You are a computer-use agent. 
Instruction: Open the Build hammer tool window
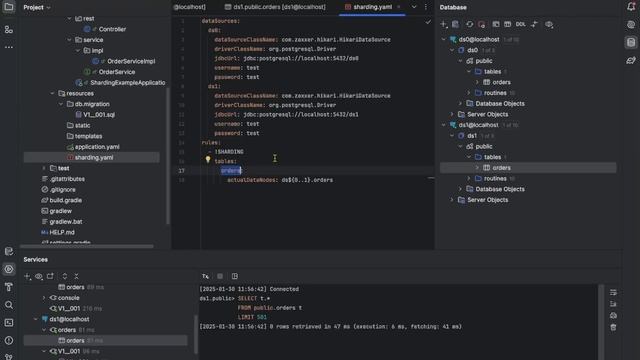point(9,287)
